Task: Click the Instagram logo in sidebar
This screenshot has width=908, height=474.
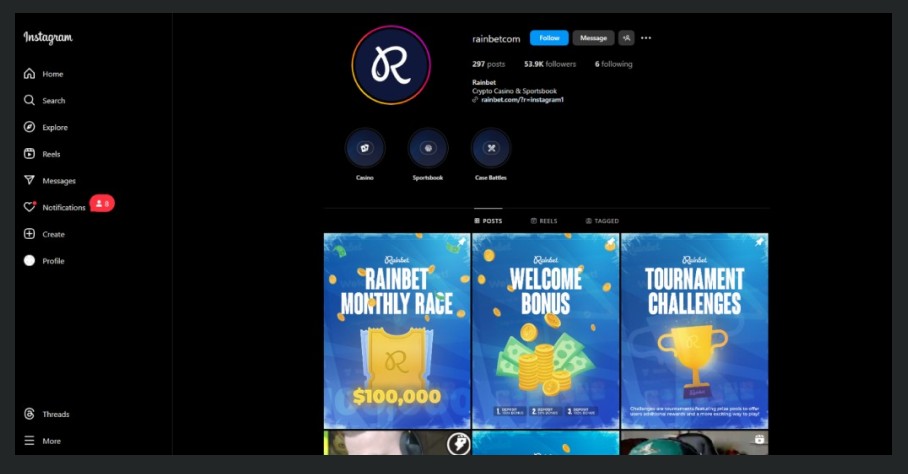Action: coord(48,38)
